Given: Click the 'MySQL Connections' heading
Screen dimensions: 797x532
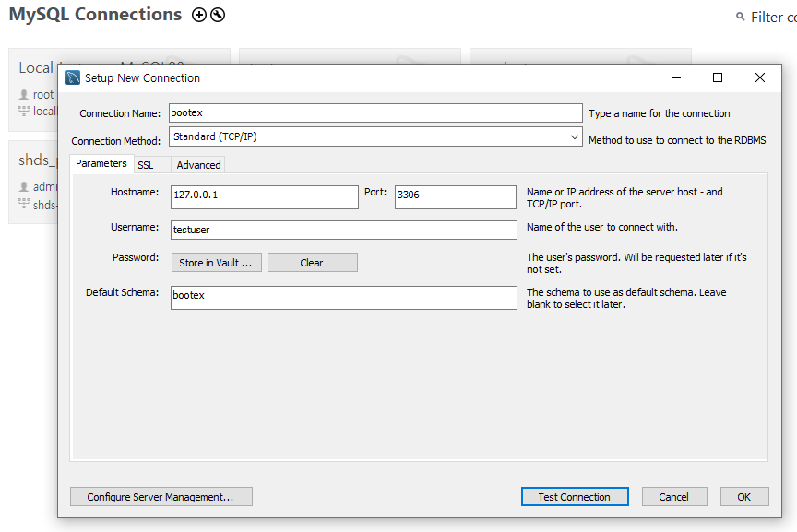Looking at the screenshot, I should [95, 14].
